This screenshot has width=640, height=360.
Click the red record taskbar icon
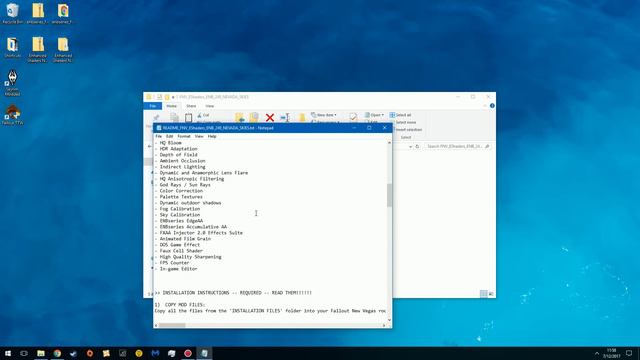coord(188,353)
